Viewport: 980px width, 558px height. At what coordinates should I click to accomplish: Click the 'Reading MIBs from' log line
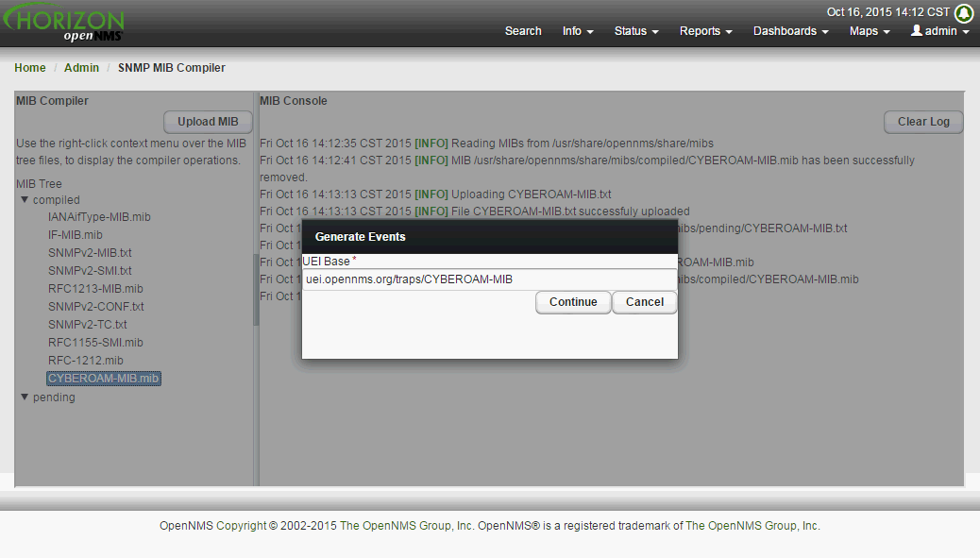pos(486,144)
